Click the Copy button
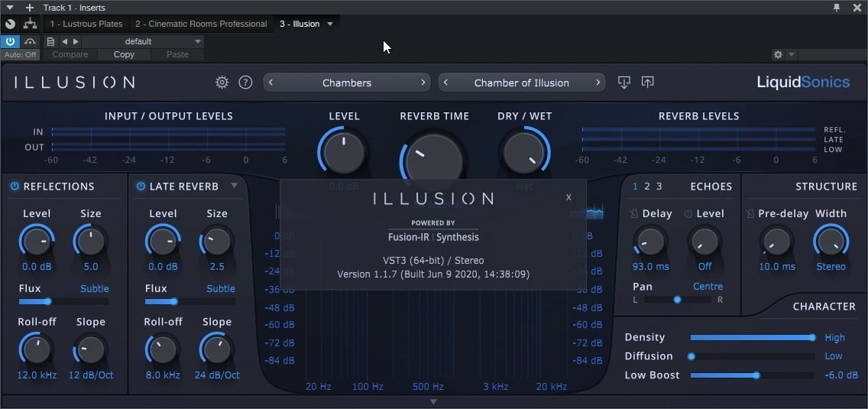The width and height of the screenshot is (868, 409). pos(124,54)
